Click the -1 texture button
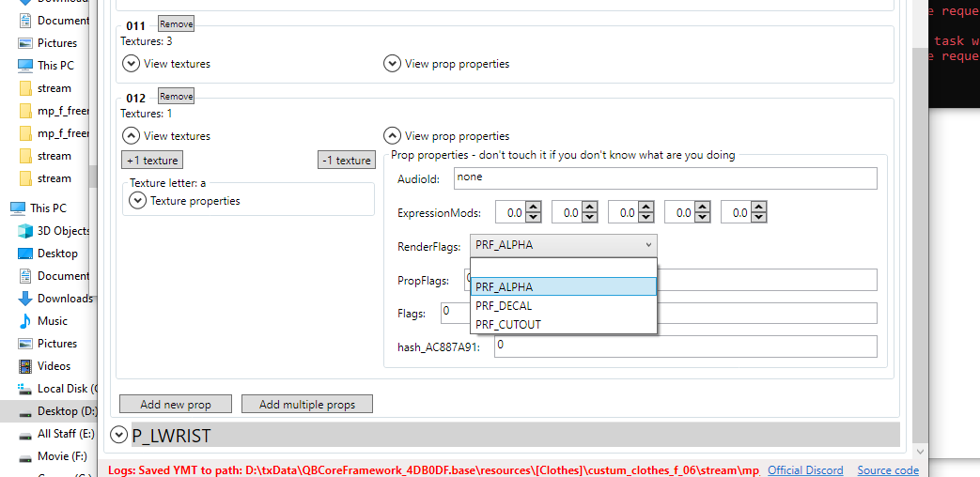Viewport: 980px width, 477px height. click(x=347, y=161)
